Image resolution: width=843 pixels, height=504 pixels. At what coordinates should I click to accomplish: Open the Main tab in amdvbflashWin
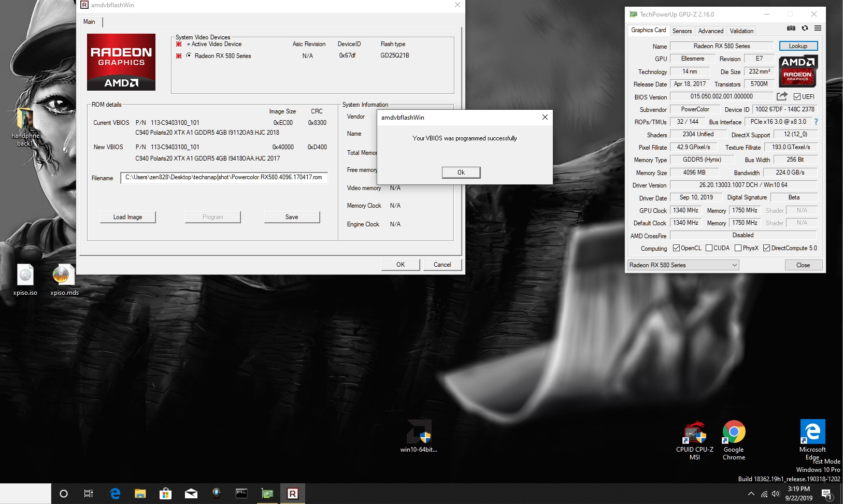89,22
